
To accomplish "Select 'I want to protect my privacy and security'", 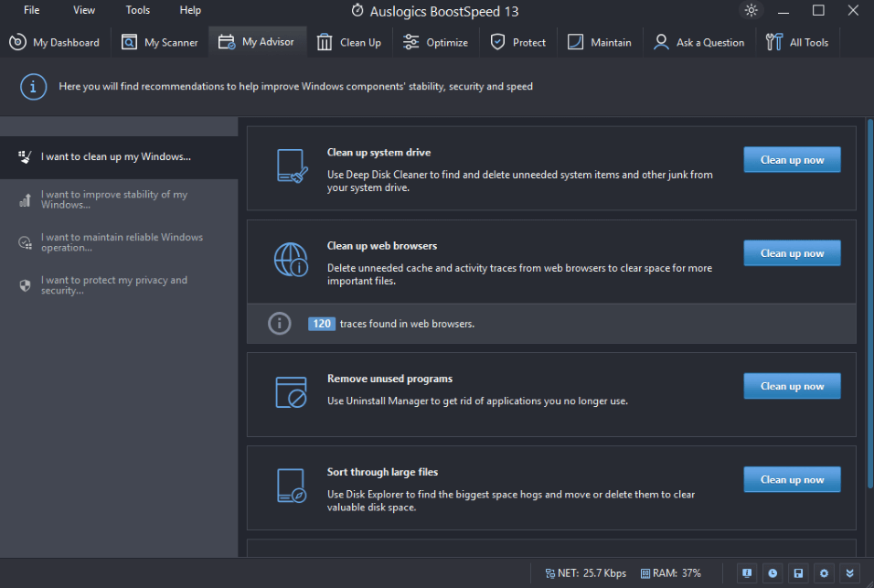I will 119,285.
